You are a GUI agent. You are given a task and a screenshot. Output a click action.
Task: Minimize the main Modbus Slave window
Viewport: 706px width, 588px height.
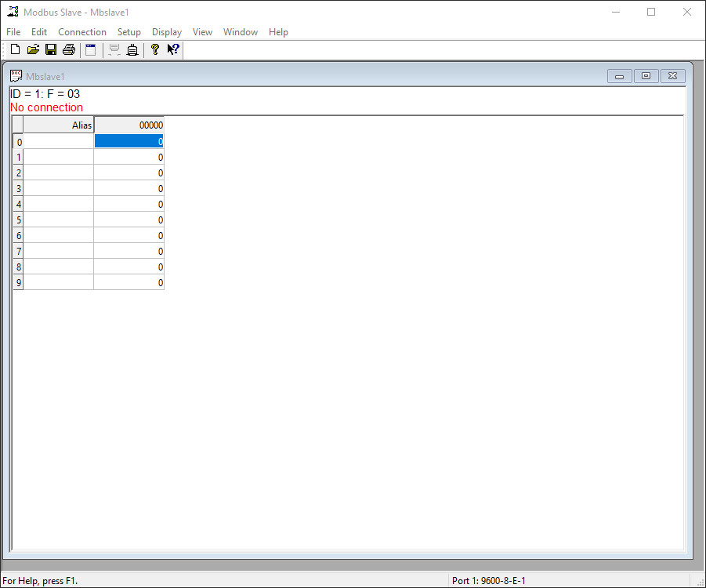click(x=616, y=12)
